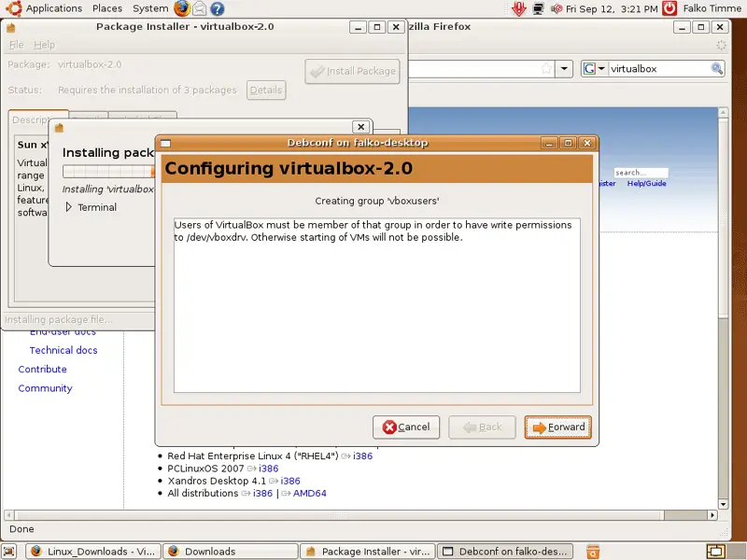Click the Show Desktop icon in the bottom panel
747x560 pixels.
tap(9, 552)
